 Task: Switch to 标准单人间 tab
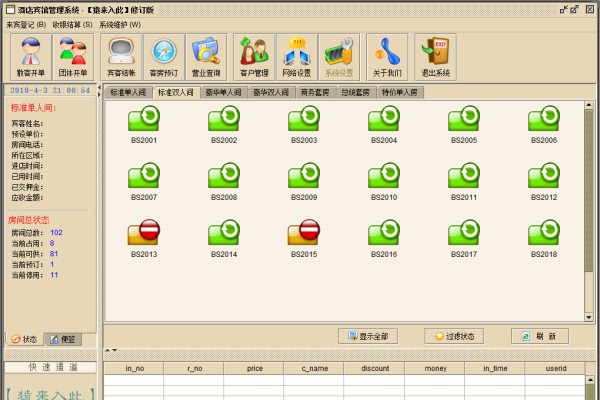coord(128,93)
